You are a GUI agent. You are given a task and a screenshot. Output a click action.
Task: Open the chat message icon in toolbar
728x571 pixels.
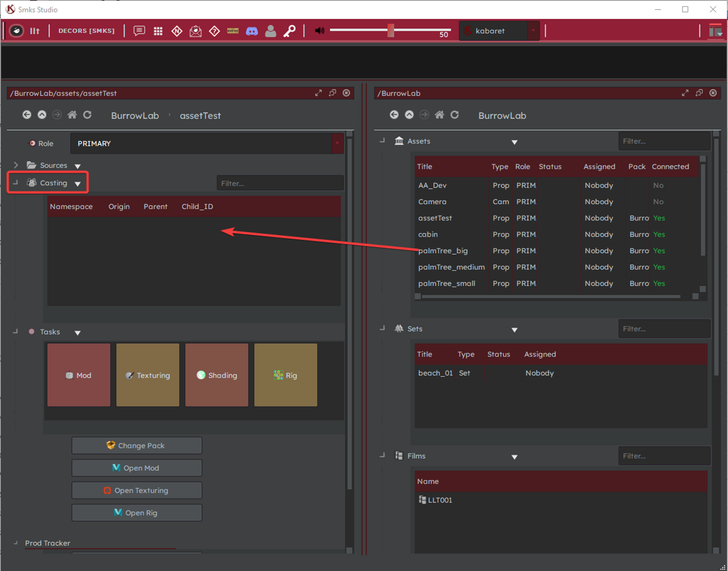tap(139, 31)
